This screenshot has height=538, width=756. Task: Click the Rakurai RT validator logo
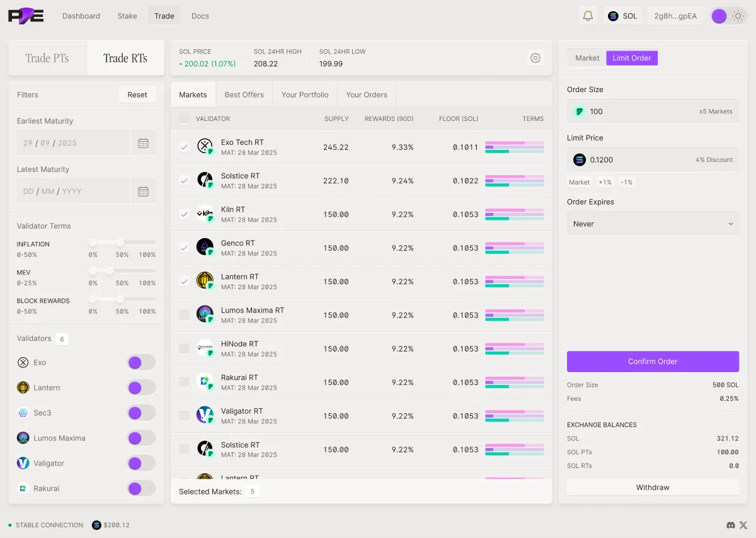click(x=205, y=382)
